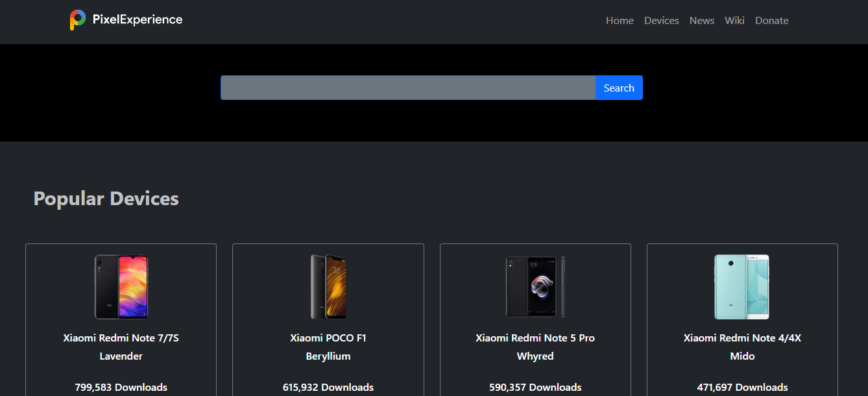Click the 471,697 Downloads text
The width and height of the screenshot is (868, 396).
742,388
